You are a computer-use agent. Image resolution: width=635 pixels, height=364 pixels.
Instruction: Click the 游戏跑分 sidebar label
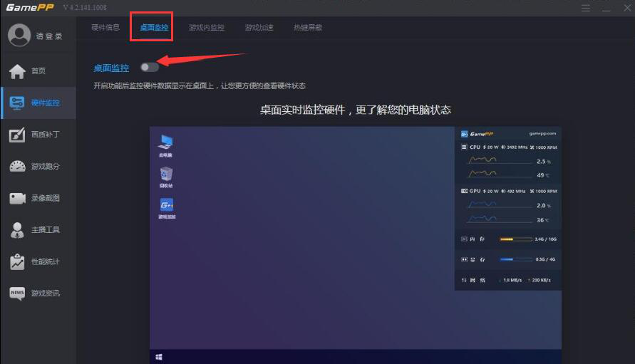tap(46, 166)
